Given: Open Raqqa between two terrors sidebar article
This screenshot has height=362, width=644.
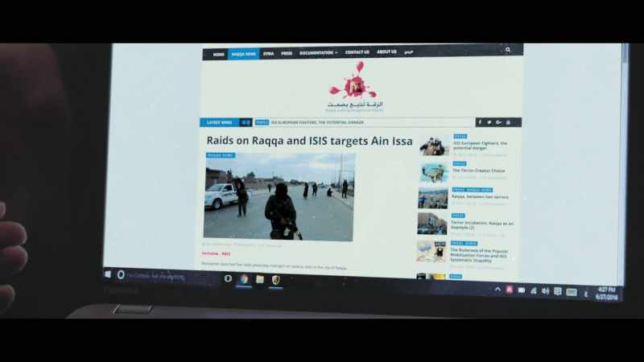Looking at the screenshot, I should click(x=480, y=196).
